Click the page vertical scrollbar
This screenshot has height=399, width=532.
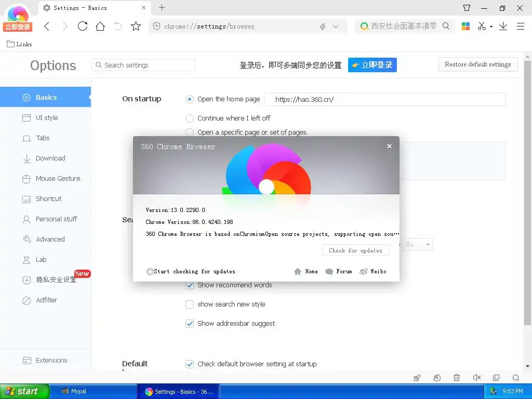tap(527, 193)
